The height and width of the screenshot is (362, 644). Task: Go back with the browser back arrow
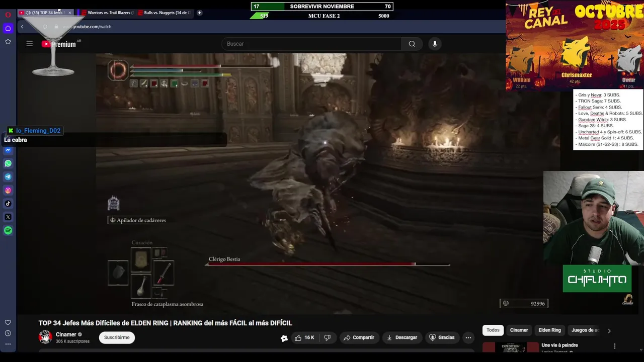22,27
